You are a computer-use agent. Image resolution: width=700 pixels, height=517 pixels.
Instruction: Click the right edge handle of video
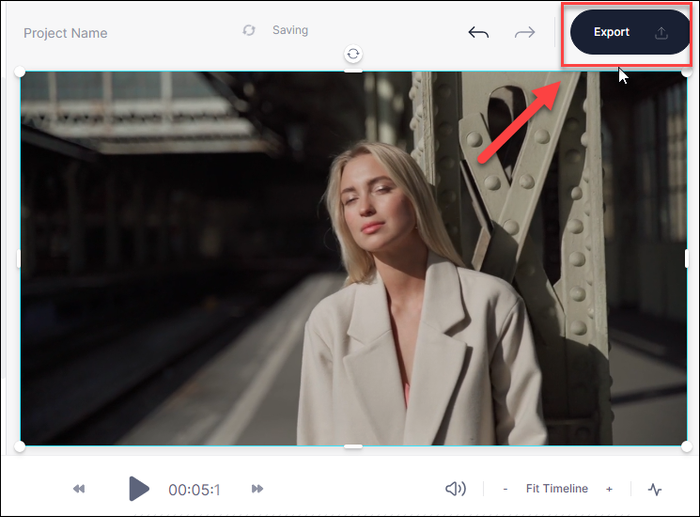tap(687, 259)
